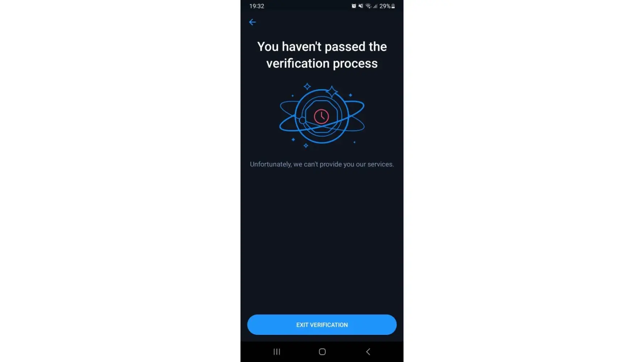Click the EXIT VERIFICATION button
This screenshot has height=362, width=644.
(x=322, y=325)
